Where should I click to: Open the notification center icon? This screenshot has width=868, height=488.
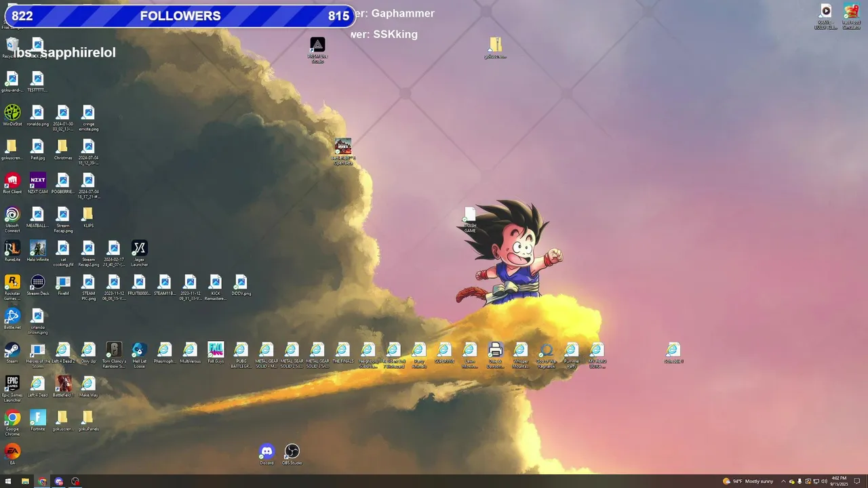tap(857, 481)
